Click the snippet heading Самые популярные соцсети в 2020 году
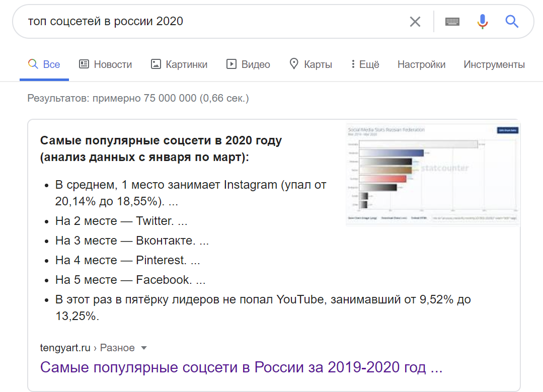The height and width of the screenshot is (392, 543). [161, 148]
